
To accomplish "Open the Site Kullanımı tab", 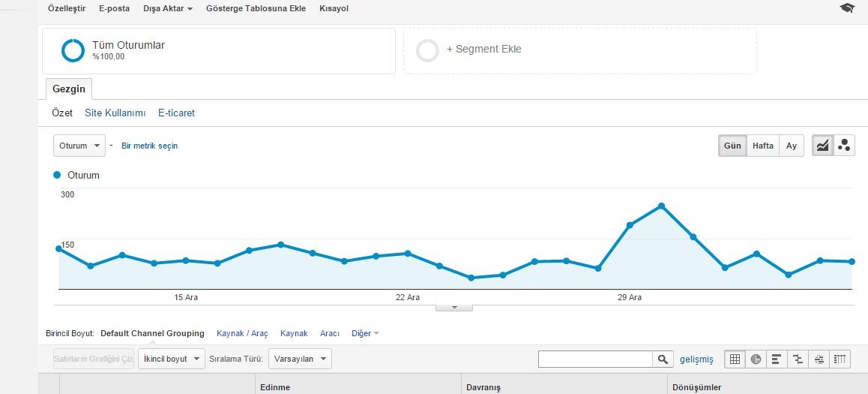I will [x=115, y=113].
